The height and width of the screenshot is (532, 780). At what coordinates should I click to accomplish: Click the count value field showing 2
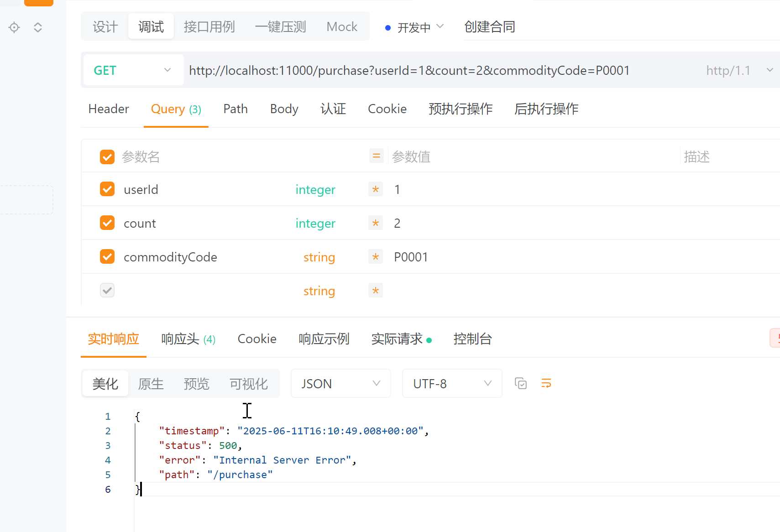click(534, 223)
